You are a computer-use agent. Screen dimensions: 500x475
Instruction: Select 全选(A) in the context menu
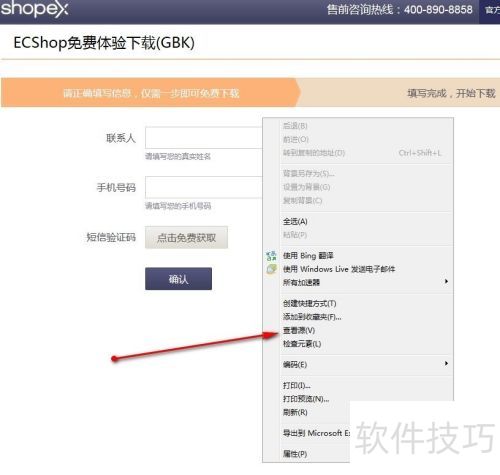[295, 221]
